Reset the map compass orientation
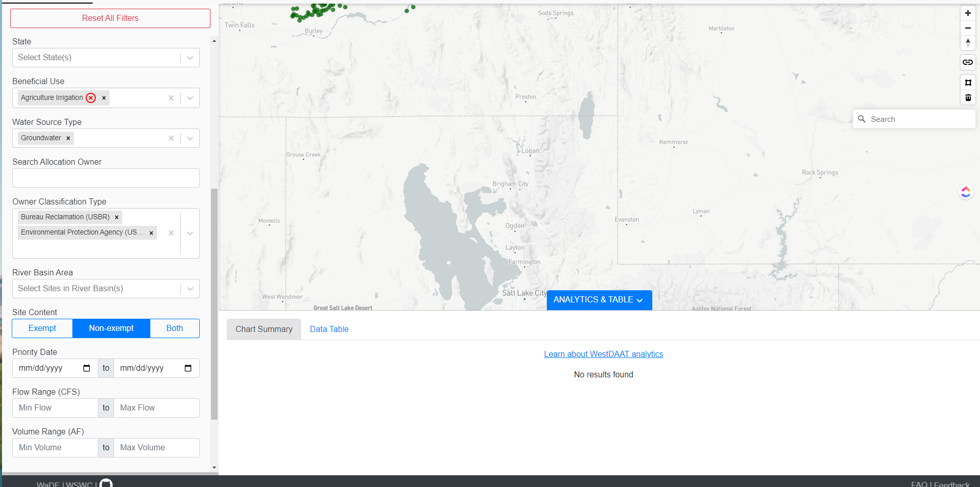Screen dimensions: 980x487 tap(968, 43)
